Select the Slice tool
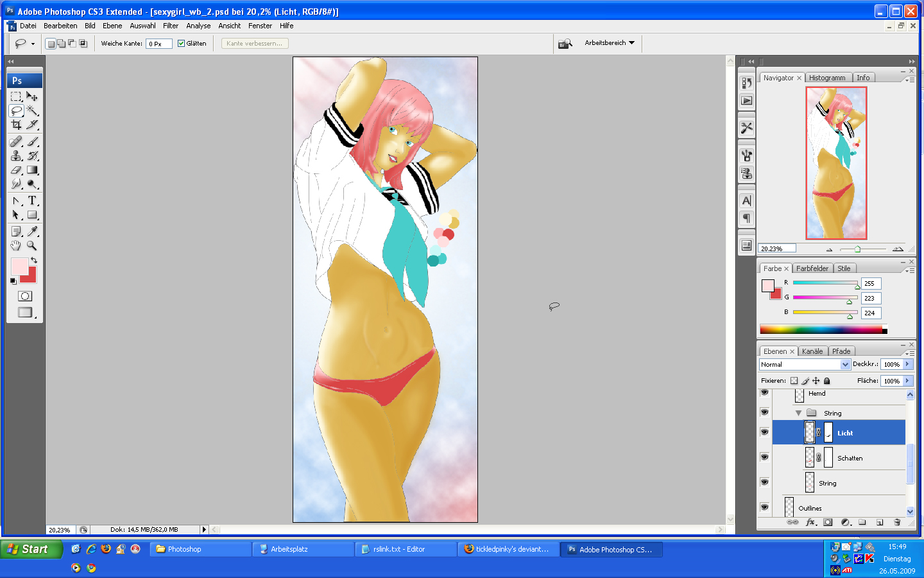924x578 pixels. pos(33,125)
